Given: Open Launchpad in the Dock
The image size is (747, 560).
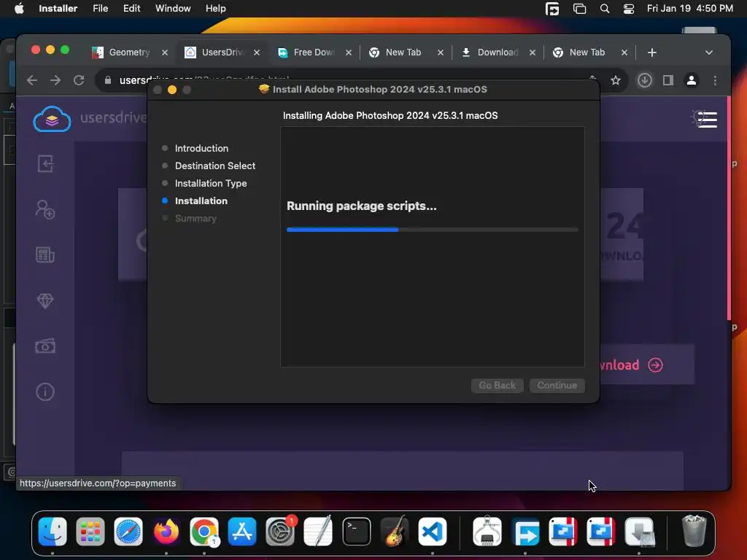Looking at the screenshot, I should coord(90,532).
